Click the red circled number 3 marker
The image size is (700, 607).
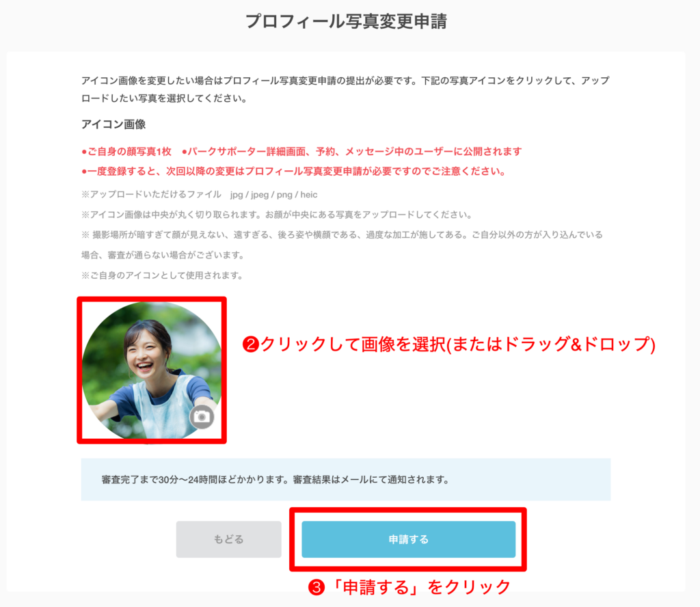(317, 587)
